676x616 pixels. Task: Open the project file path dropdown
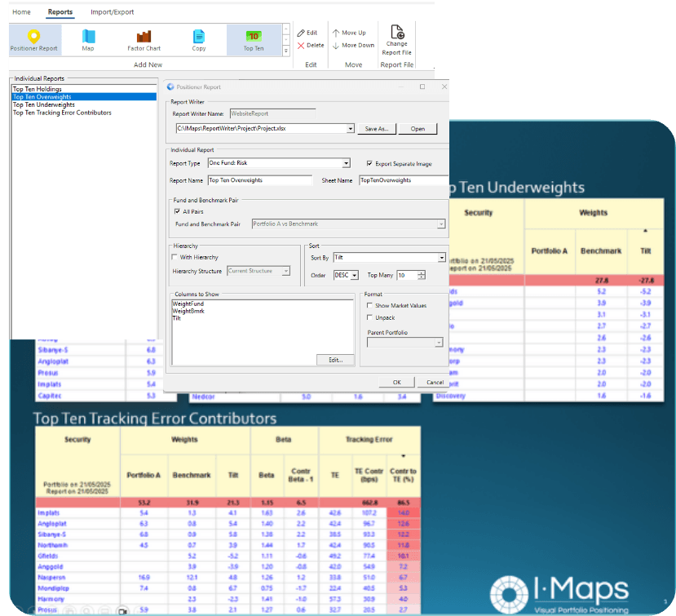351,129
